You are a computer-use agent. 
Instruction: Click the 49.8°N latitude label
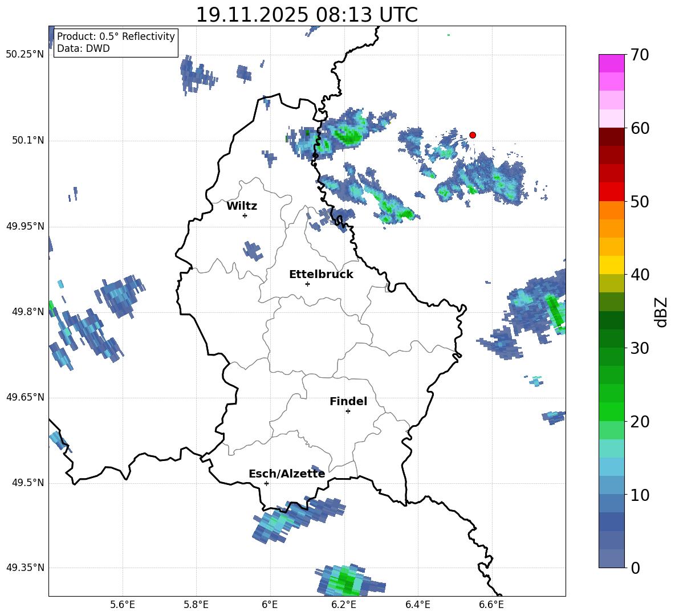point(29,312)
